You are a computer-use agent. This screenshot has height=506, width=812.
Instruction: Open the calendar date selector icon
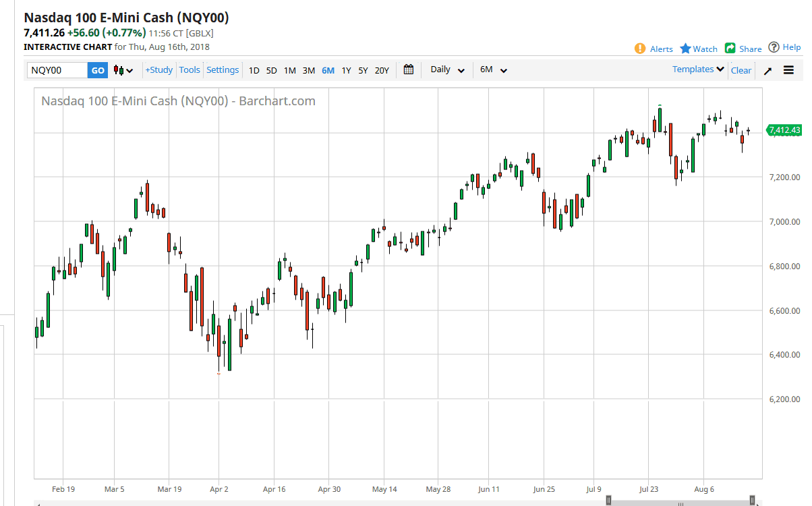408,69
